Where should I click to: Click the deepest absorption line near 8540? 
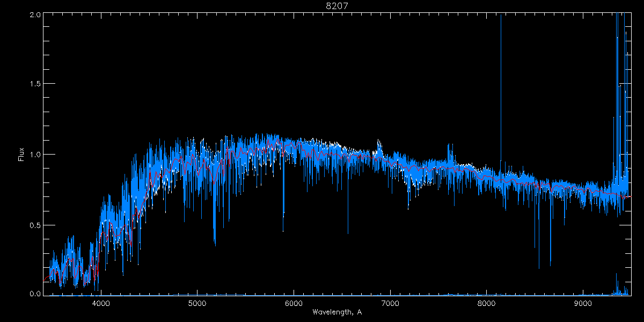click(539, 252)
